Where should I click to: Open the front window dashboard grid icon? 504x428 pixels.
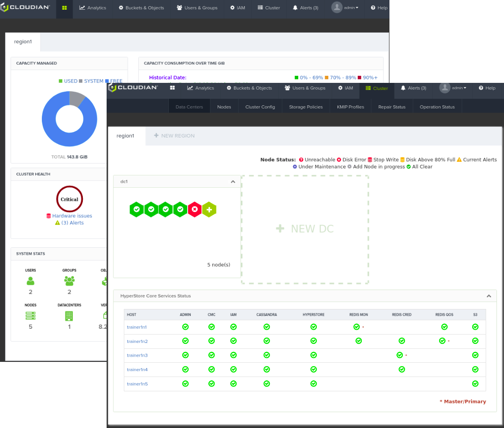pos(172,88)
